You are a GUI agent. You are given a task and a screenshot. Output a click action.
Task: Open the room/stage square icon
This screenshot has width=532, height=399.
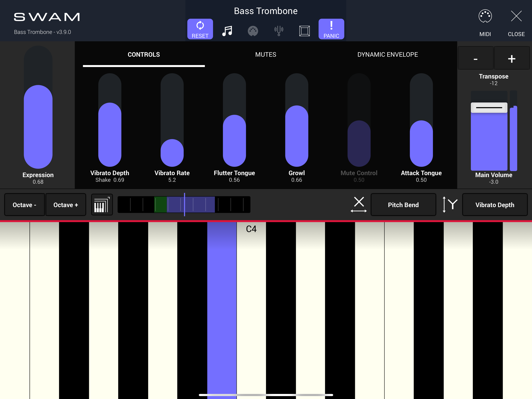click(305, 31)
